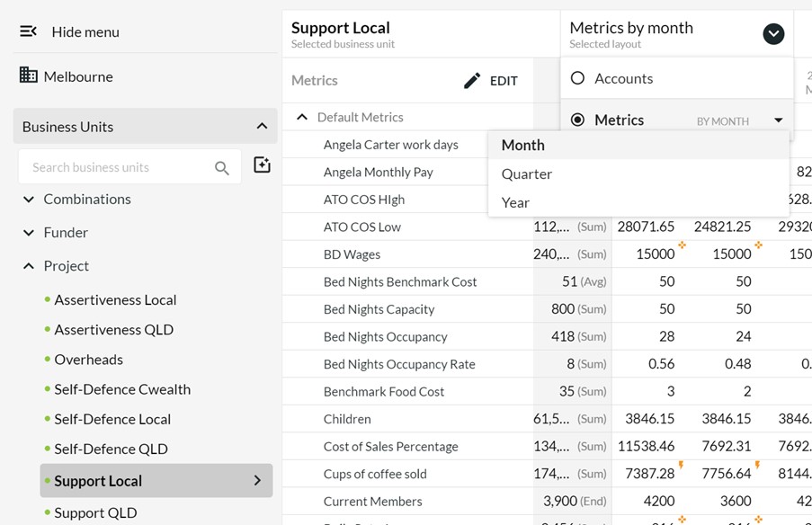Image resolution: width=812 pixels, height=525 pixels.
Task: Focus the Search business units field
Action: (129, 166)
